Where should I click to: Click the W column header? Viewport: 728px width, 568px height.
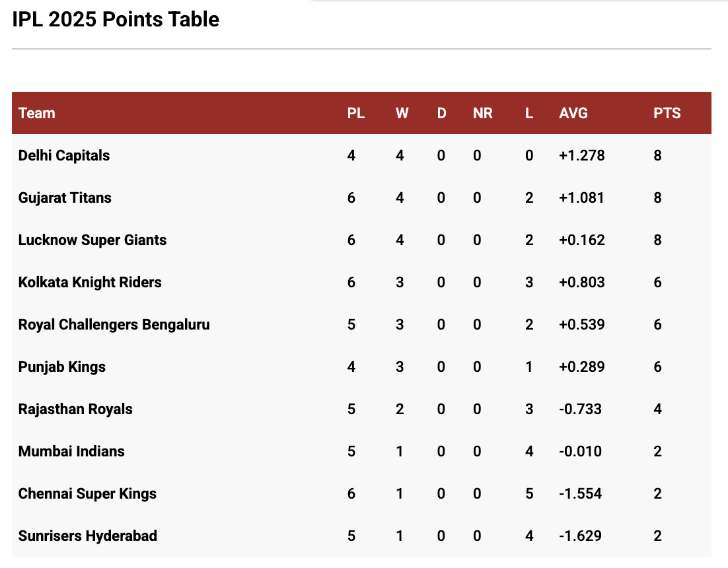402,114
